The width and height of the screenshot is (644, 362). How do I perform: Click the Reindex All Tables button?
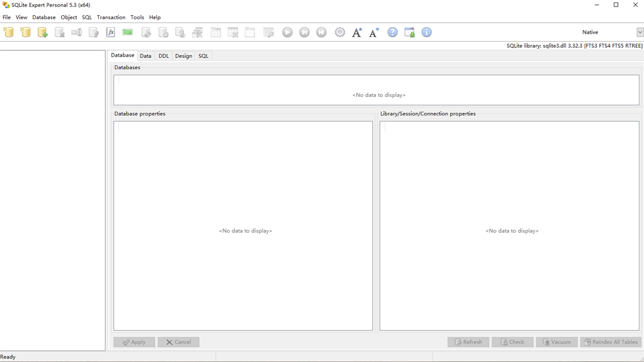click(x=610, y=342)
